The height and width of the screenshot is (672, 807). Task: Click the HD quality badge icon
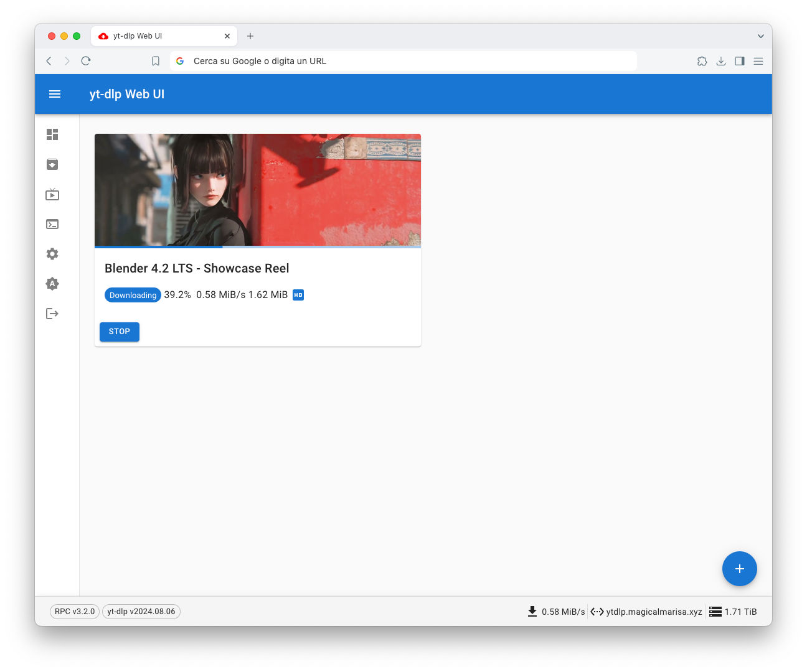298,295
